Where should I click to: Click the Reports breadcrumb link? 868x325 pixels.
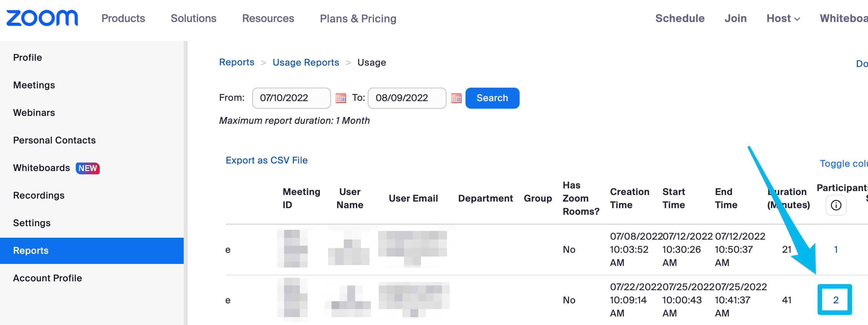[237, 62]
